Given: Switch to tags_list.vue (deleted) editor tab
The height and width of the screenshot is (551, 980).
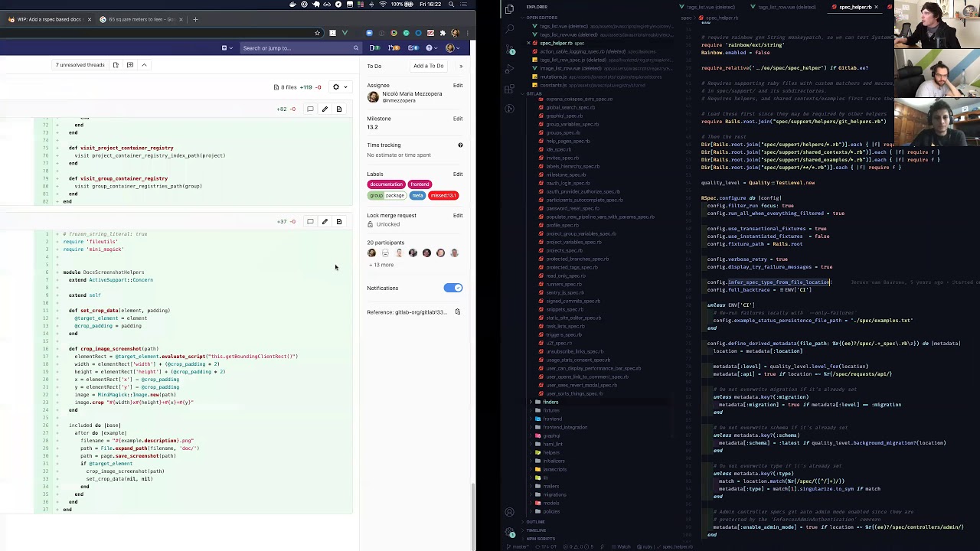Looking at the screenshot, I should point(710,7).
